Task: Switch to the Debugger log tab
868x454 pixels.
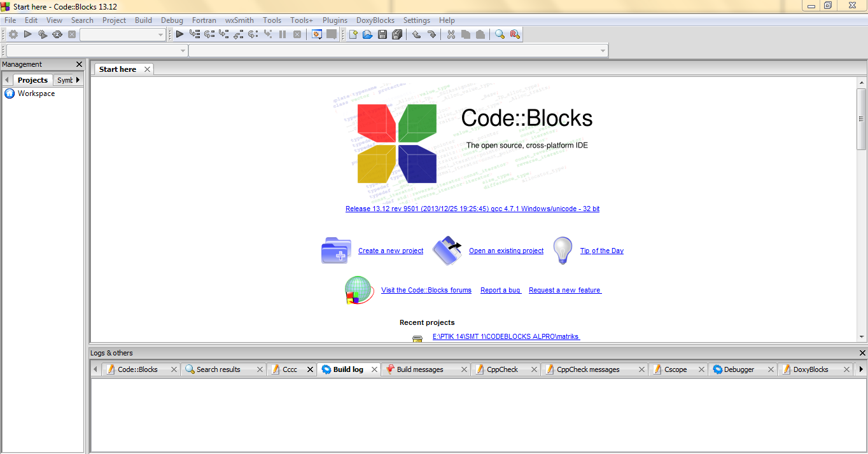Action: tap(739, 369)
